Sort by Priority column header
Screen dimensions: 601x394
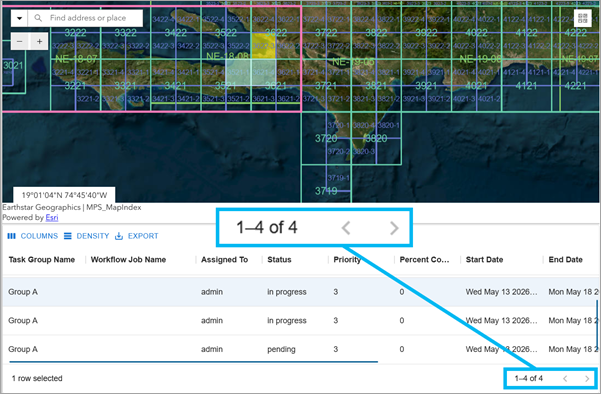click(x=347, y=260)
